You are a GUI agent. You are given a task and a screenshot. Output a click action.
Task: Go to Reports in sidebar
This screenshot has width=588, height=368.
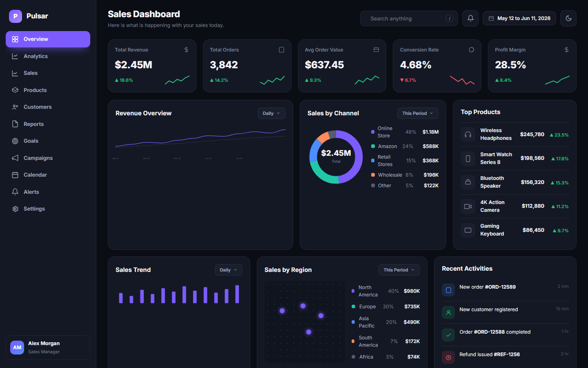click(x=48, y=124)
